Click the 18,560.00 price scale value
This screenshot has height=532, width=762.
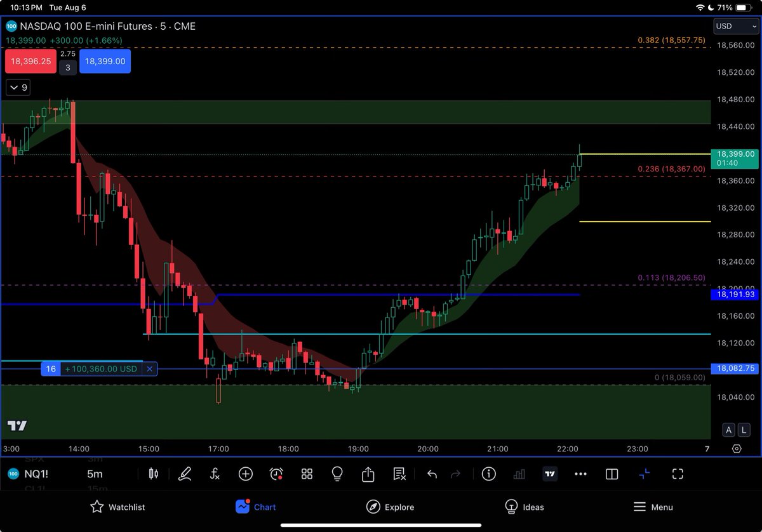point(736,46)
